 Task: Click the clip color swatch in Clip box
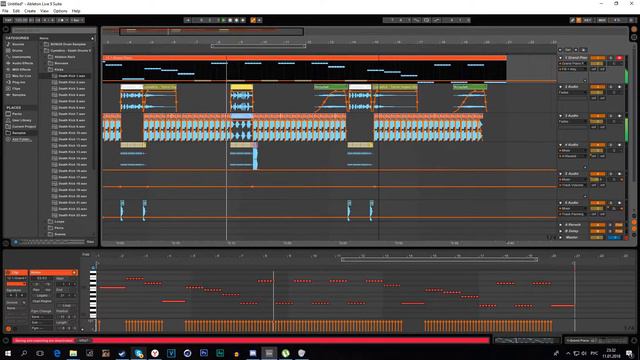click(16, 284)
